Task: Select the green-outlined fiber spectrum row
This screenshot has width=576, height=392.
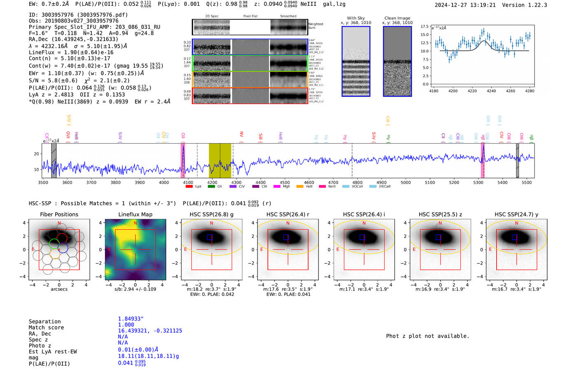Action: [250, 63]
